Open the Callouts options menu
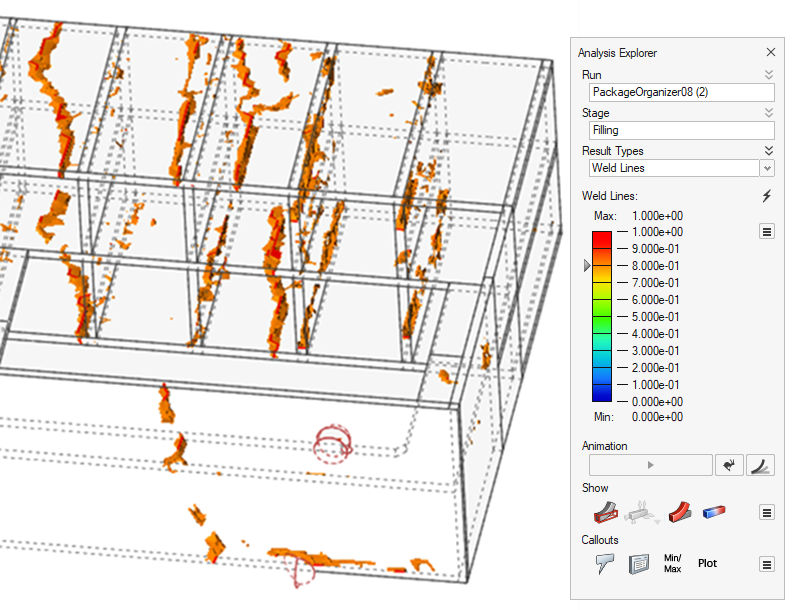800x610 pixels. [767, 564]
